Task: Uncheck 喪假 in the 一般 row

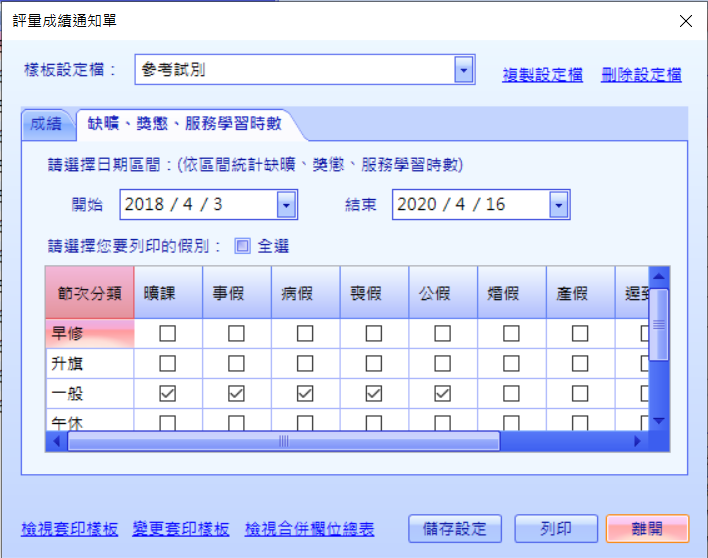Action: [x=373, y=394]
